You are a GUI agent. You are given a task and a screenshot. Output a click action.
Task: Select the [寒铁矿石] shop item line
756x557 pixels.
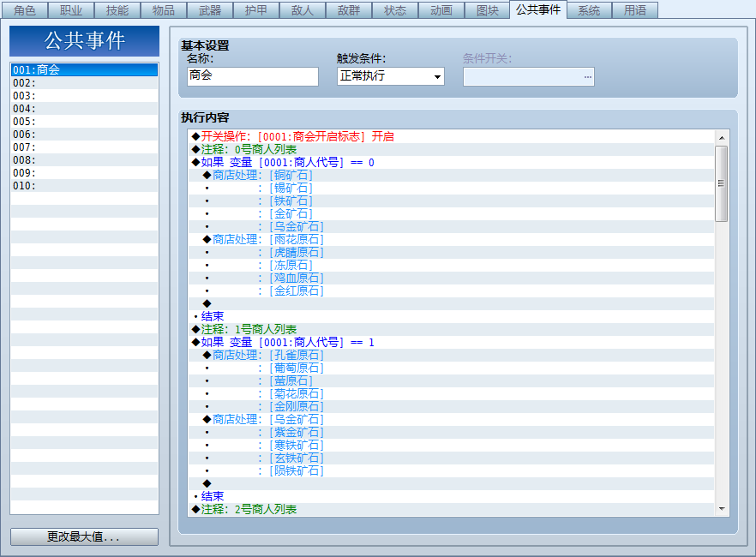451,445
